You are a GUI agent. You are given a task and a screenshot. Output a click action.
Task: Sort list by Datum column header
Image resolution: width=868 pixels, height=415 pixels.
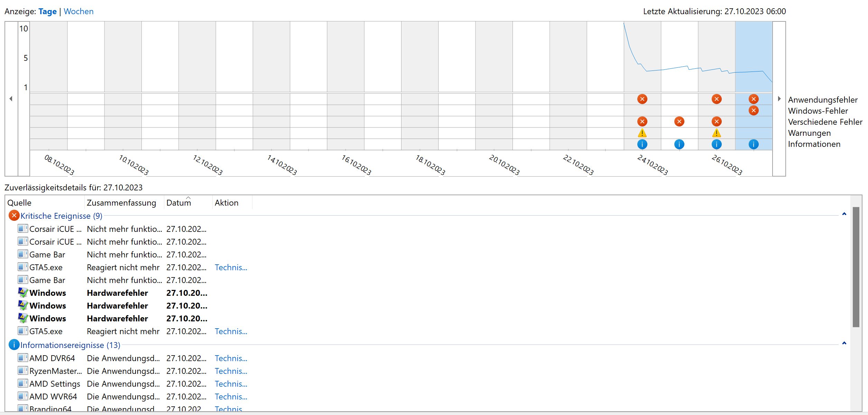pos(178,203)
